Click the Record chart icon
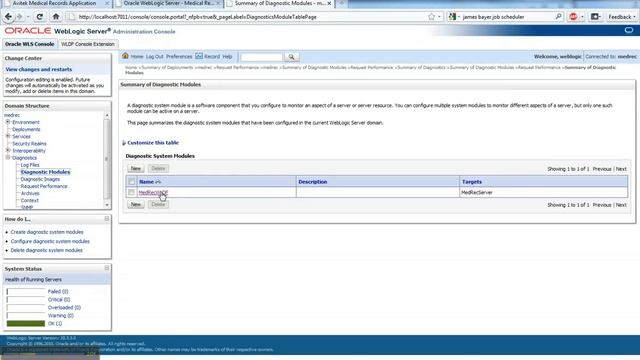 pyautogui.click(x=199, y=56)
